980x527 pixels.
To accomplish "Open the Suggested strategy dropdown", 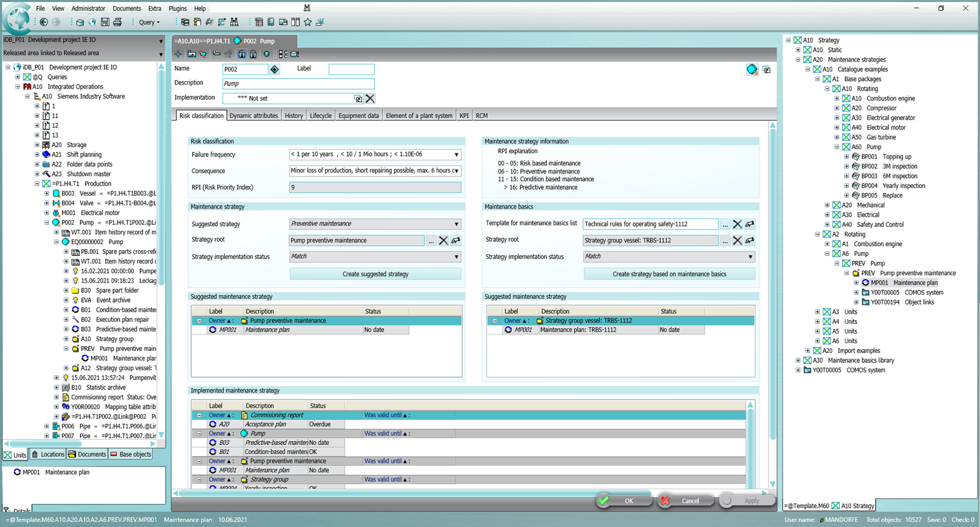I will coord(456,224).
